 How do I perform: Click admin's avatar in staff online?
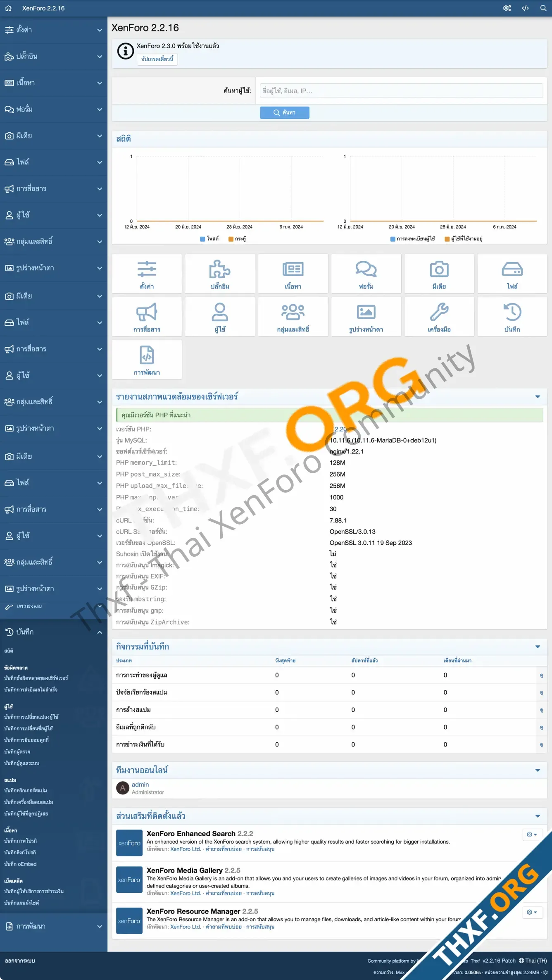point(123,788)
